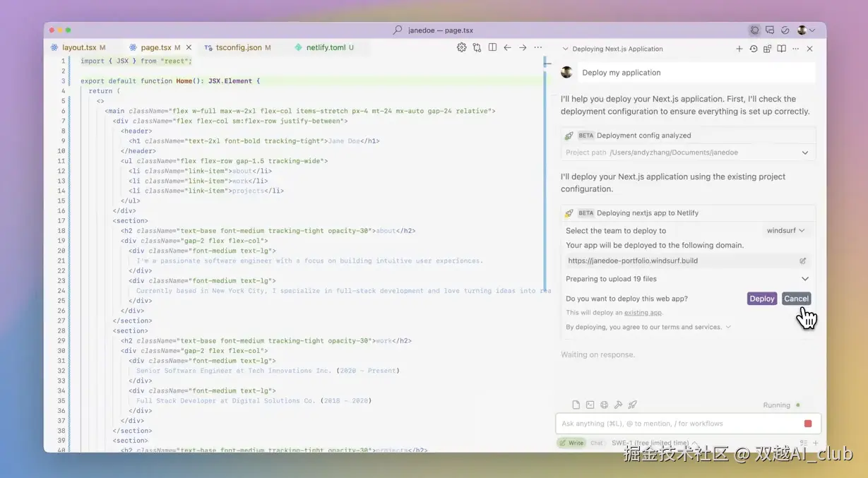Screen dimensions: 868x478
Task: Close the Cascade panel with X
Action: 810,49
